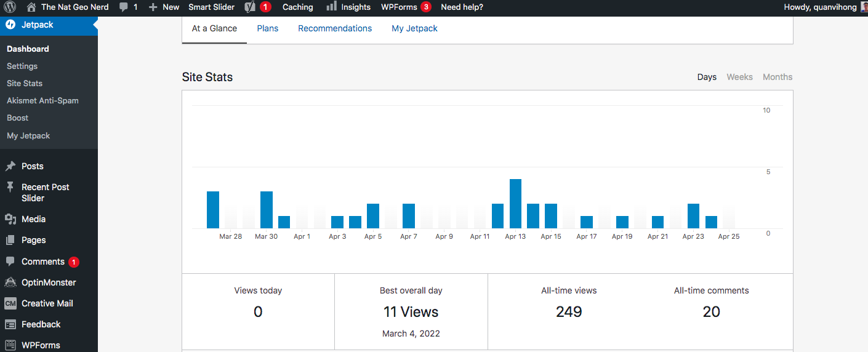Open Pages in sidebar

click(34, 240)
